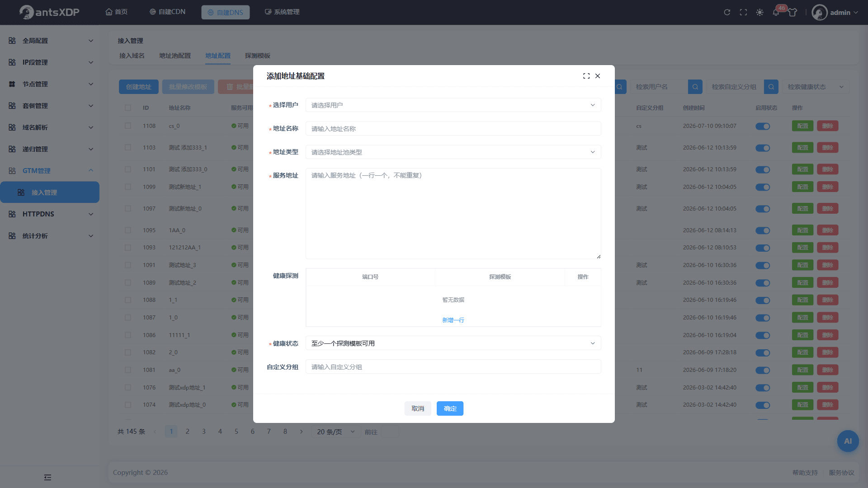
Task: Open notifications bell with badge 46
Action: click(776, 12)
